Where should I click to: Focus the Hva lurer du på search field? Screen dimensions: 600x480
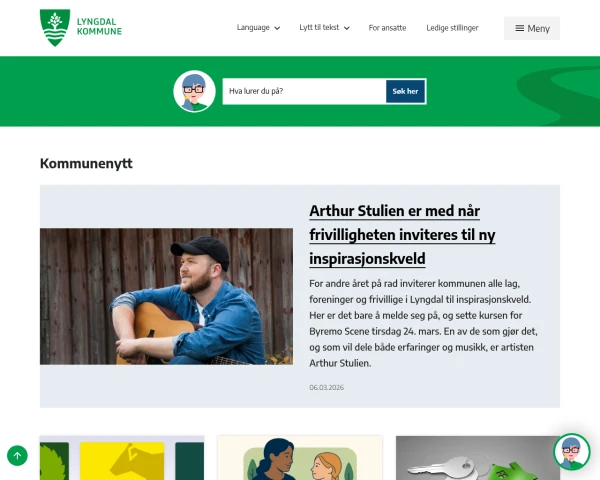point(304,91)
